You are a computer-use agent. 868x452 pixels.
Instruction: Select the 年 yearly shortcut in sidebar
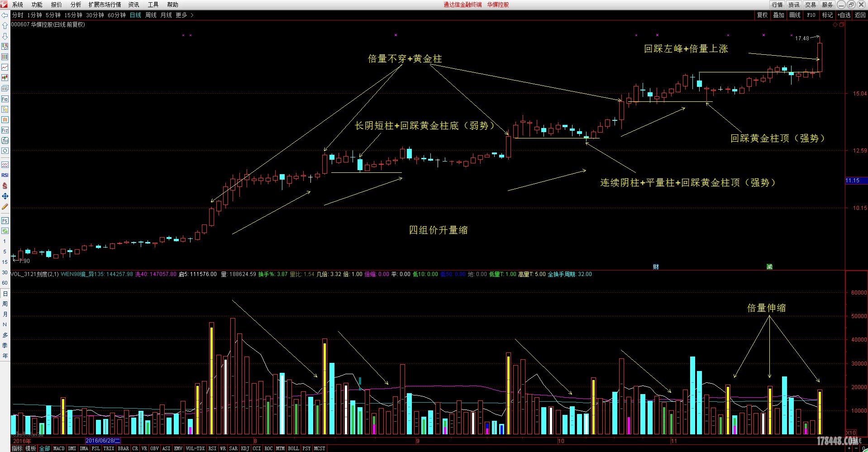pyautogui.click(x=5, y=356)
